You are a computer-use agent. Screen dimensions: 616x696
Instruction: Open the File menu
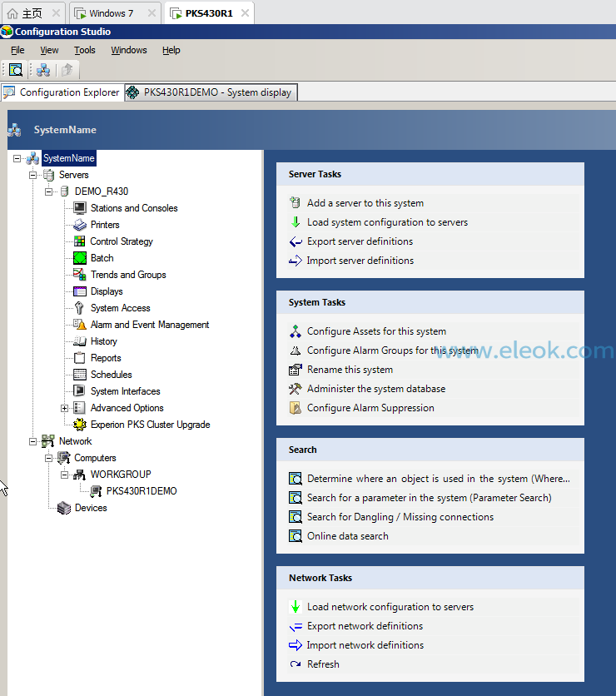17,50
